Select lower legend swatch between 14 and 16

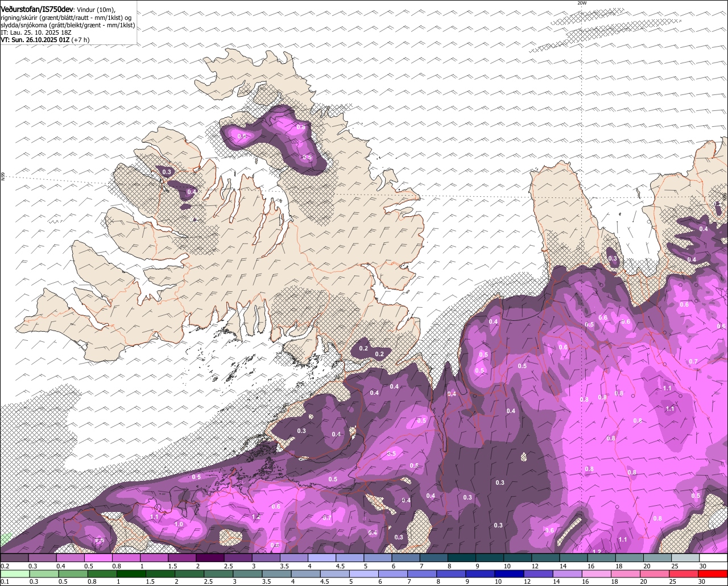pyautogui.click(x=568, y=574)
